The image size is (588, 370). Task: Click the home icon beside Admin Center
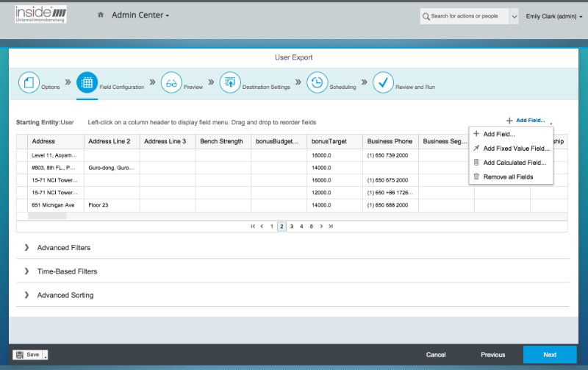[x=100, y=15]
